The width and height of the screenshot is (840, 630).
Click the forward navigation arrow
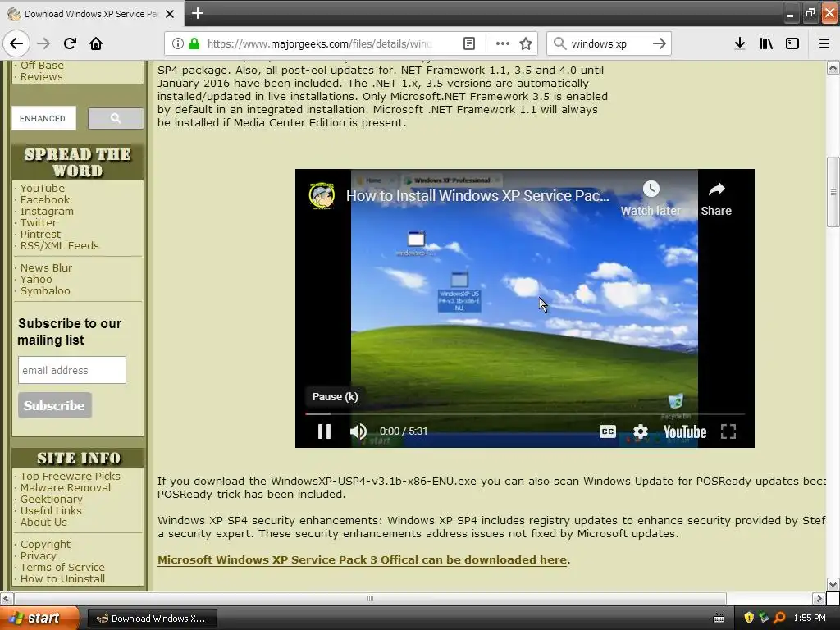click(43, 43)
